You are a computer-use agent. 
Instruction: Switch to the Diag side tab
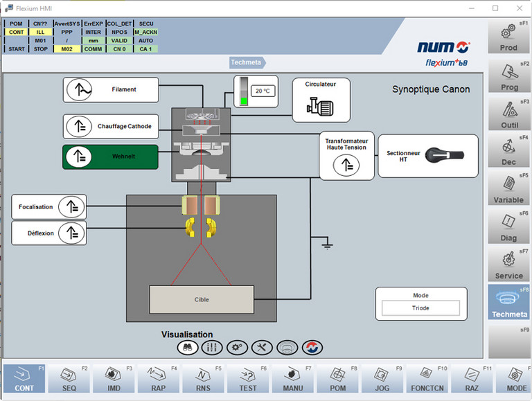point(508,228)
